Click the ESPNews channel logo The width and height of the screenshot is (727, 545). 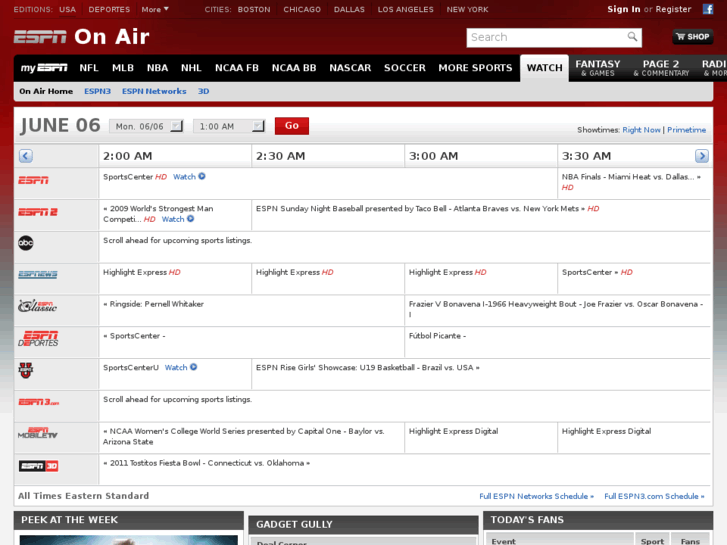click(x=37, y=274)
